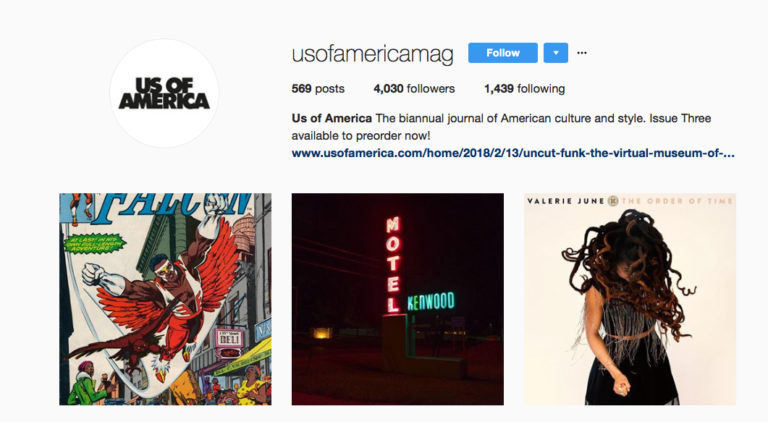Click the Us of America profile picture

tap(164, 93)
